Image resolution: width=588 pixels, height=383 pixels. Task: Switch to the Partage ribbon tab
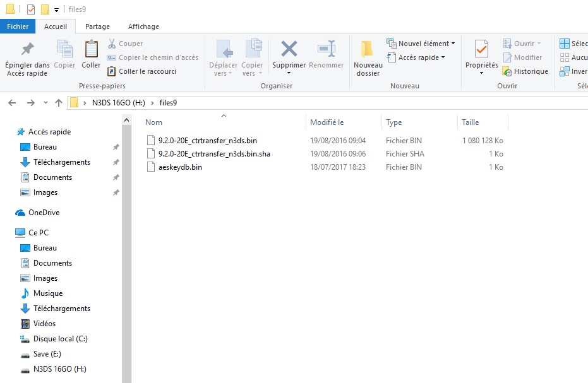click(x=97, y=27)
